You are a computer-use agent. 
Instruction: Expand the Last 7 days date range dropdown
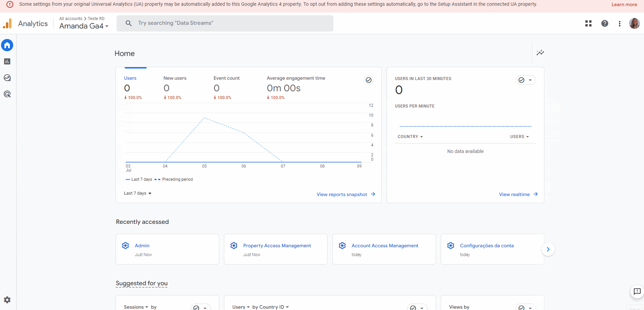138,193
